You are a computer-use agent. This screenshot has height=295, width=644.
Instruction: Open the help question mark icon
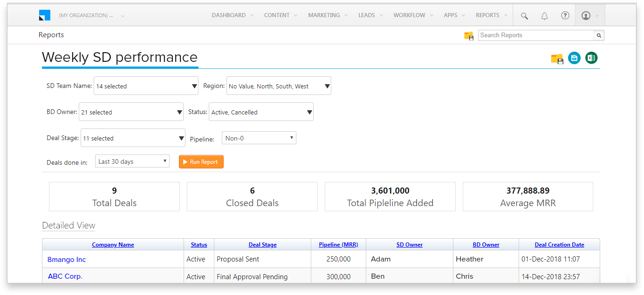[565, 15]
